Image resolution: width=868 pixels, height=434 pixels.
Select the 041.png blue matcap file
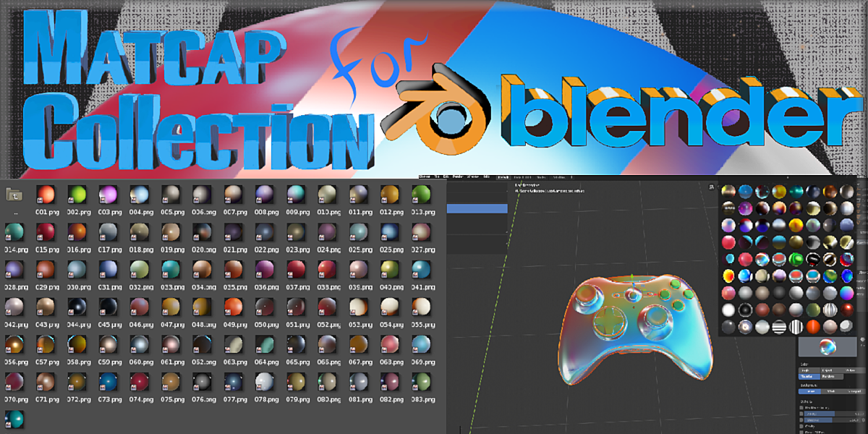tap(420, 271)
